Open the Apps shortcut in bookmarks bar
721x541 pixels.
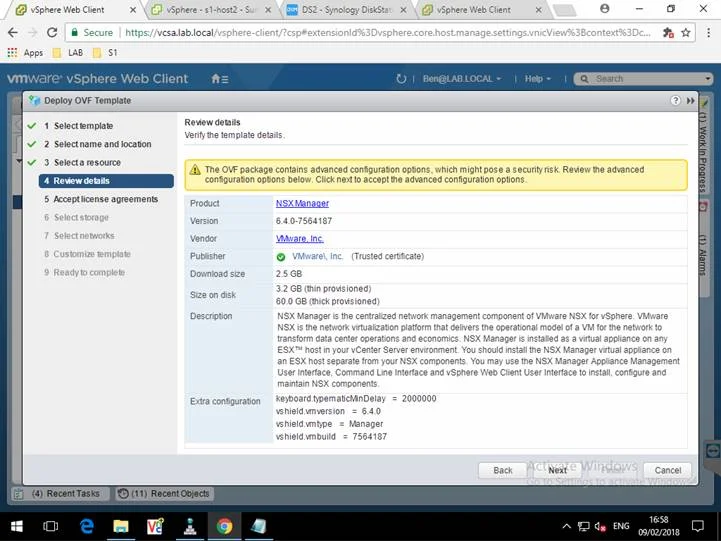click(25, 52)
